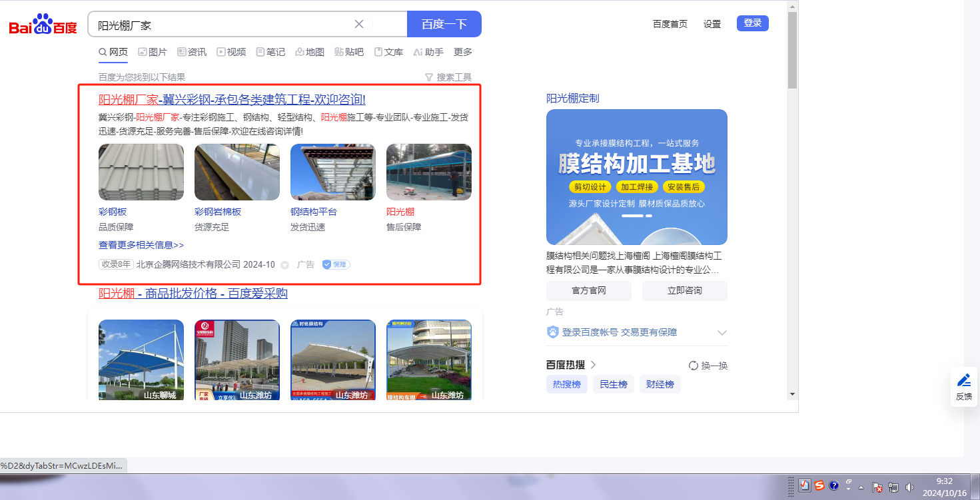
Task: Click the shield icon beside 登录百度帐号
Action: (552, 332)
